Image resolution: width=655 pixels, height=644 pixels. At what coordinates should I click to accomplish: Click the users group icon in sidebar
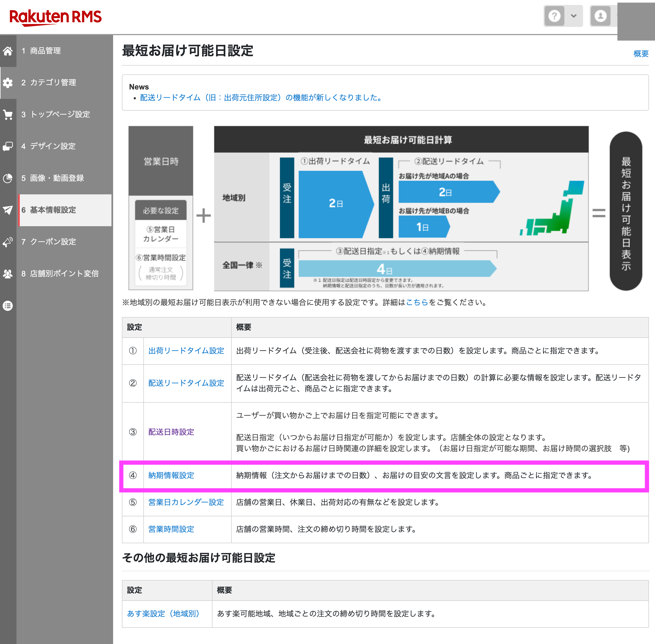(x=8, y=274)
